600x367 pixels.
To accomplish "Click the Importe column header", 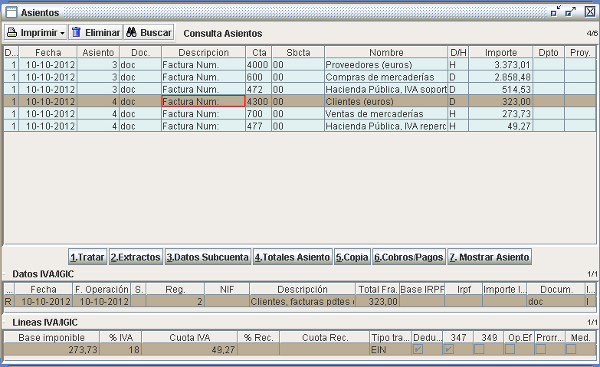I will point(501,52).
